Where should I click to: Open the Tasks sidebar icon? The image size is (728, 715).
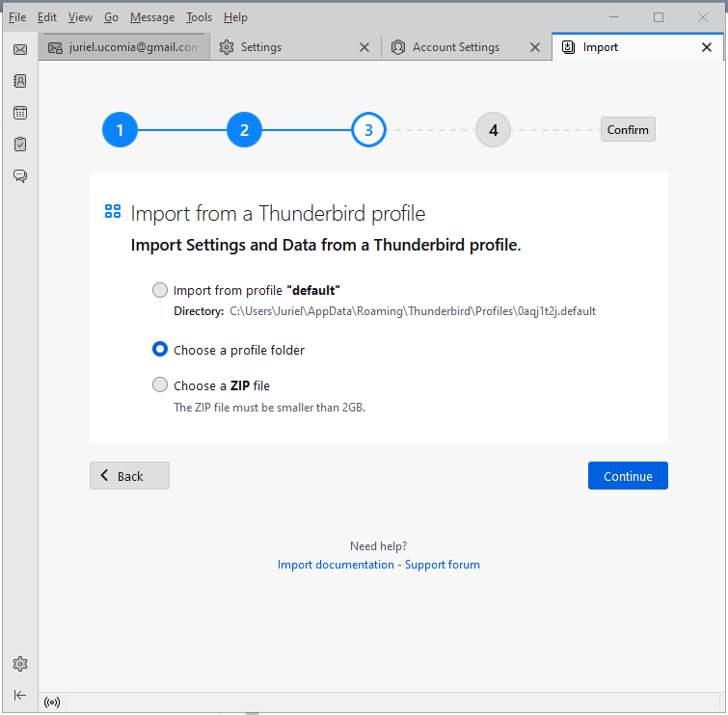point(20,144)
